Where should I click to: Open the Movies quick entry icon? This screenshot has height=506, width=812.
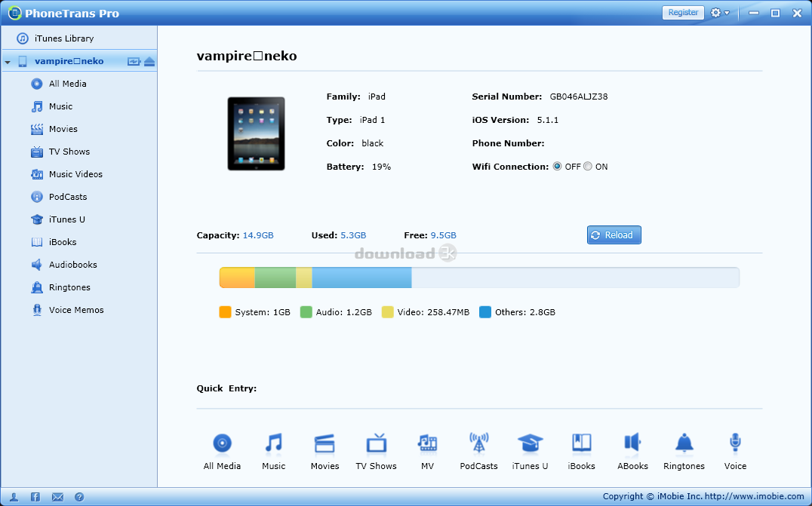[x=324, y=443]
